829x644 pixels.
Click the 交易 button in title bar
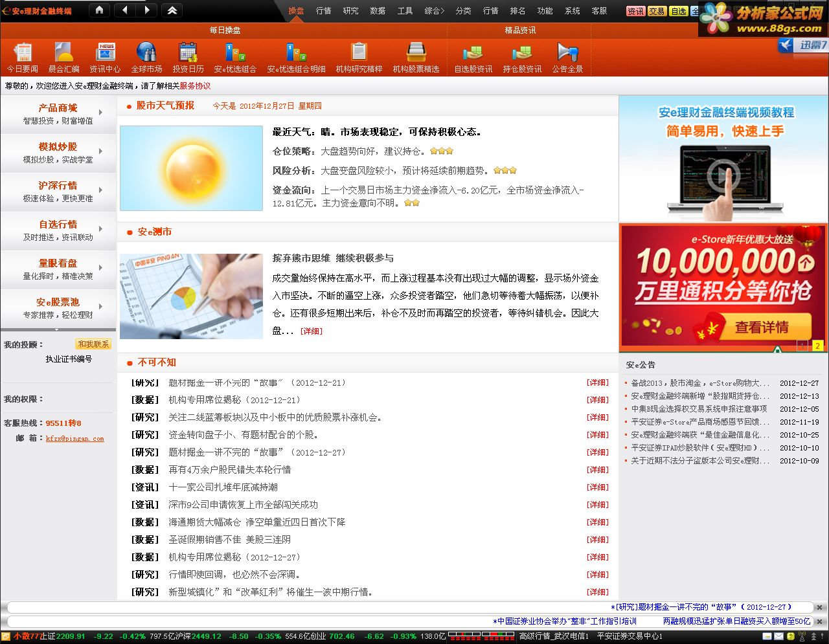coord(657,11)
